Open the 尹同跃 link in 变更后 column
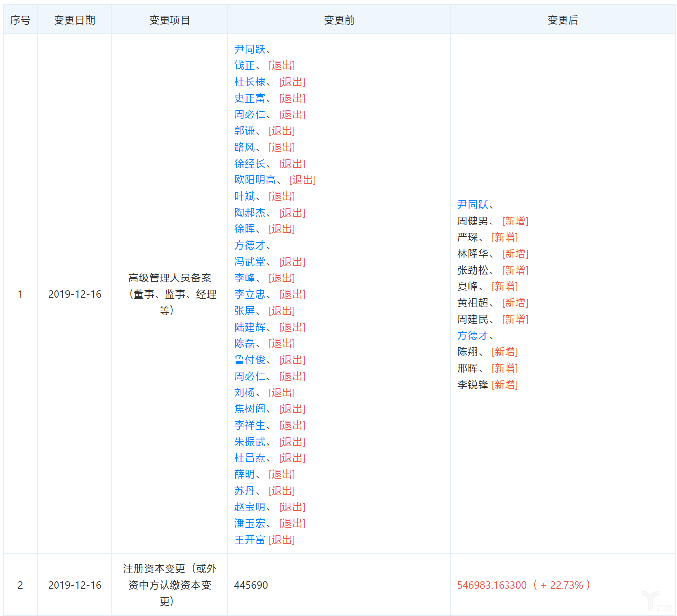Image resolution: width=677 pixels, height=616 pixels. click(x=473, y=205)
